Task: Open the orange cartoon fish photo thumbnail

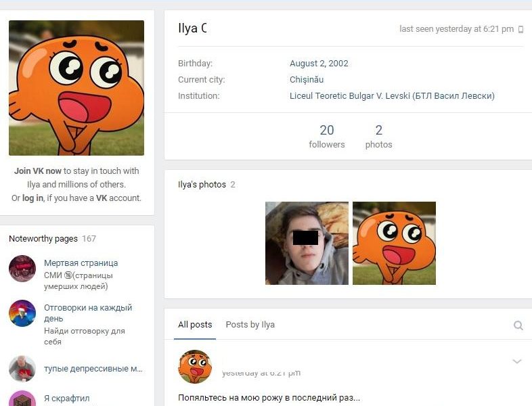Action: tap(394, 243)
